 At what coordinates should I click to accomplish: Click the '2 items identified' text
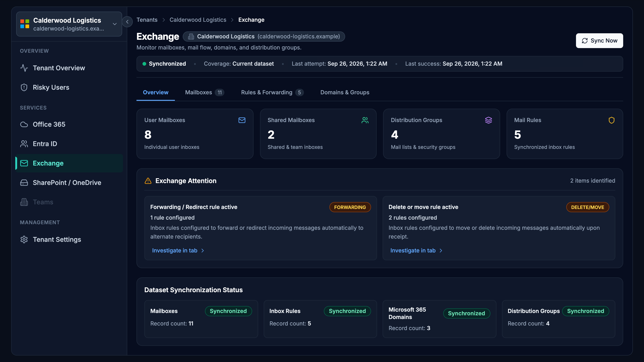(592, 181)
